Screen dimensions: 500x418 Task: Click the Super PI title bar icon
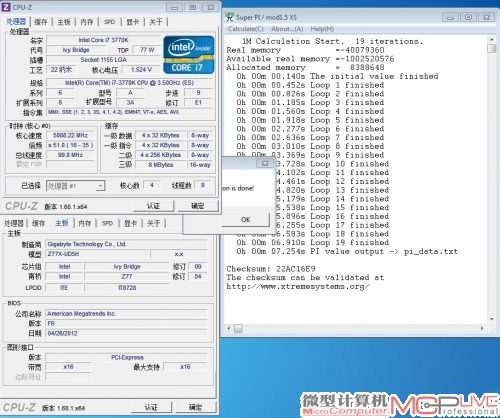click(x=230, y=17)
